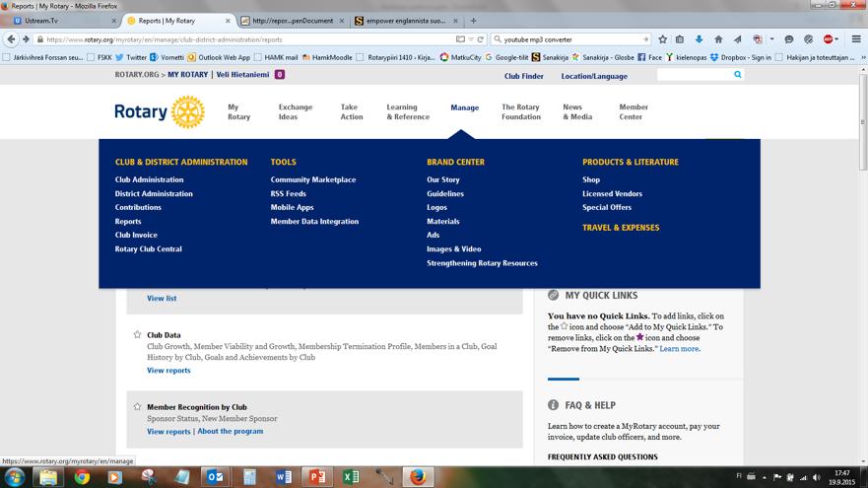Switch to the empower englannista suo... tab
Viewport: 868px width, 488px height.
point(406,21)
